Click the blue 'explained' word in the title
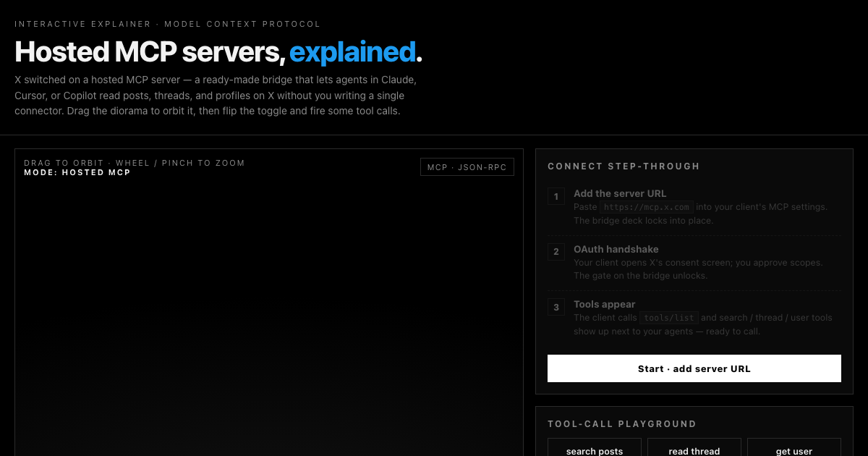This screenshot has width=868, height=456. point(352,52)
